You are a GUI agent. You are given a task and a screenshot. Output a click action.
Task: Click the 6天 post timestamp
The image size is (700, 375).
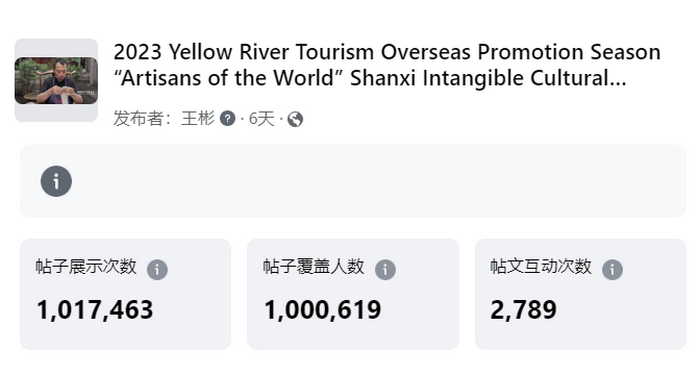pos(262,119)
